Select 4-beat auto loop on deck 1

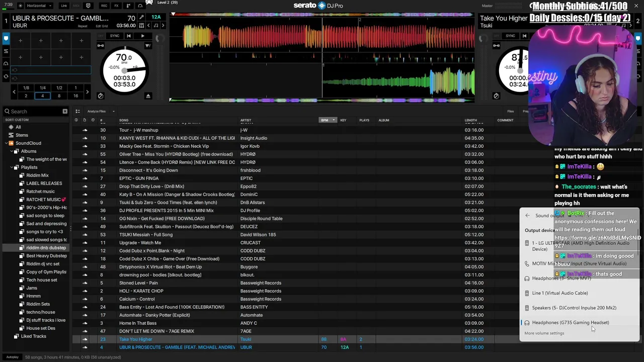pyautogui.click(x=43, y=96)
